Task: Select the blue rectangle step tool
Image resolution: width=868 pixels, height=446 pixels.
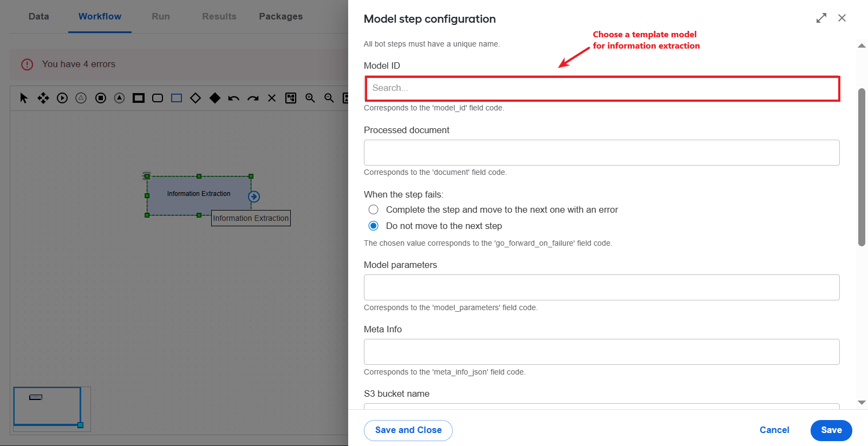Action: click(177, 98)
